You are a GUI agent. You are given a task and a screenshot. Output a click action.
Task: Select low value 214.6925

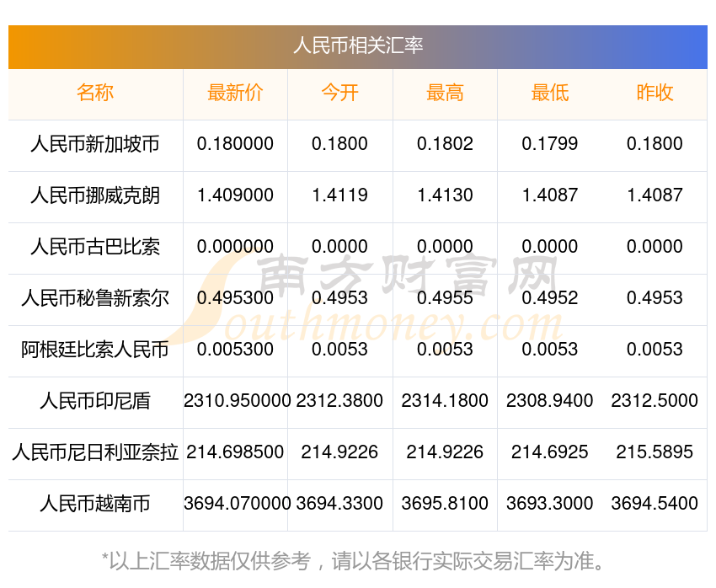click(x=550, y=452)
